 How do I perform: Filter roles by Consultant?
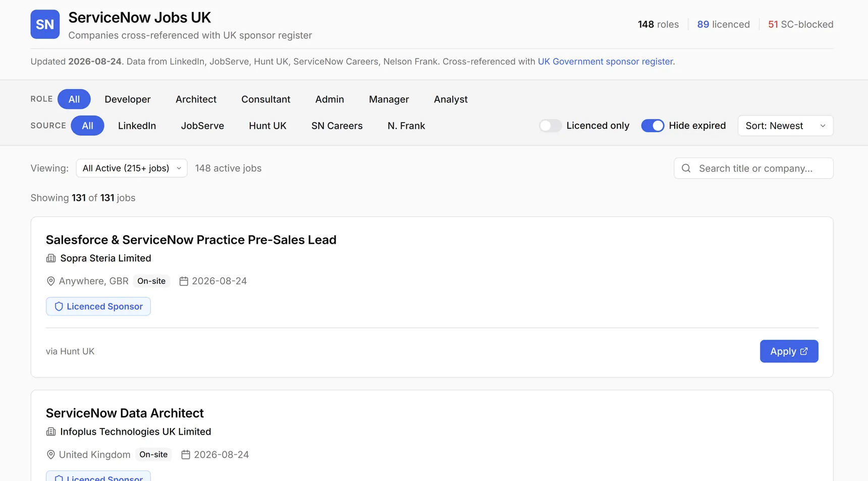coord(266,99)
